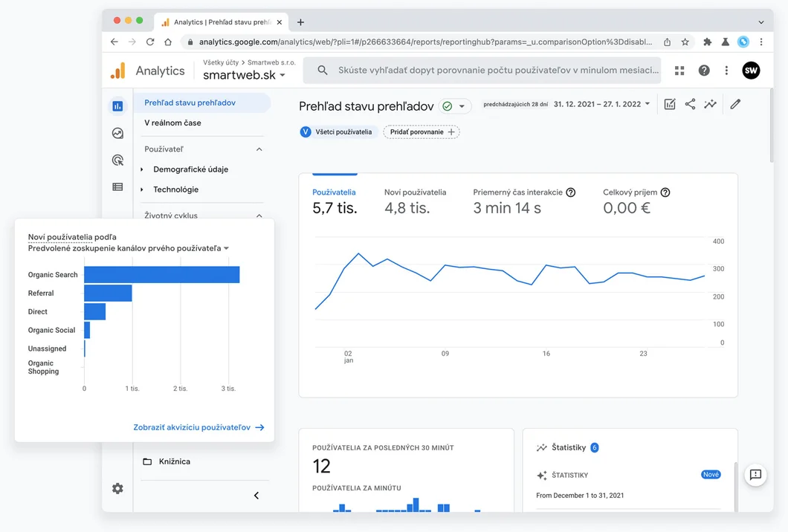Image resolution: width=788 pixels, height=532 pixels.
Task: Click the browser back arrow
Action: pyautogui.click(x=114, y=42)
